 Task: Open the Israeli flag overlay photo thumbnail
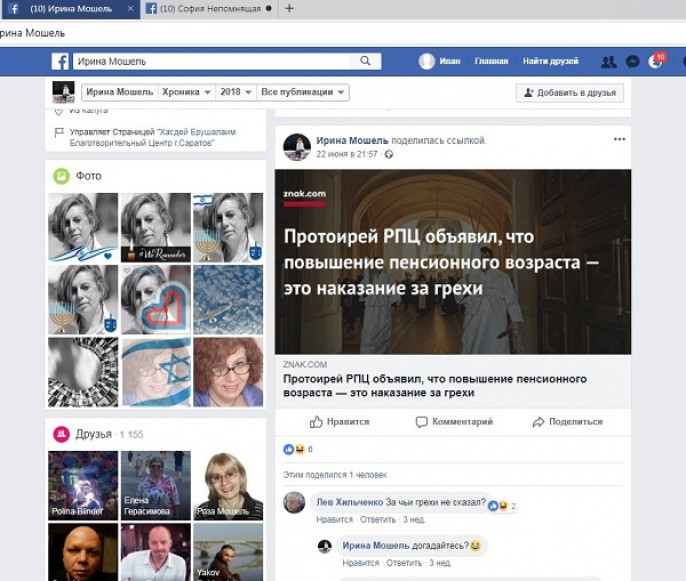156,372
